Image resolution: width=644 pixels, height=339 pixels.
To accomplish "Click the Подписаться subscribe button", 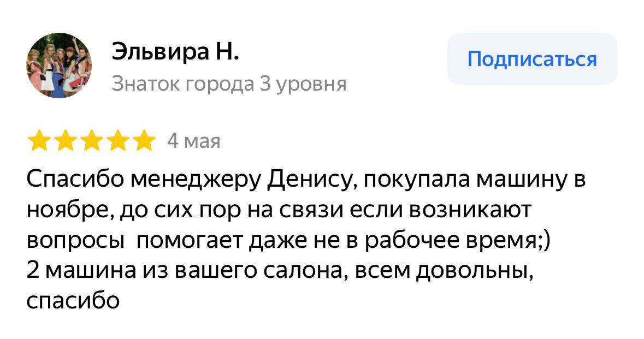I will point(531,59).
